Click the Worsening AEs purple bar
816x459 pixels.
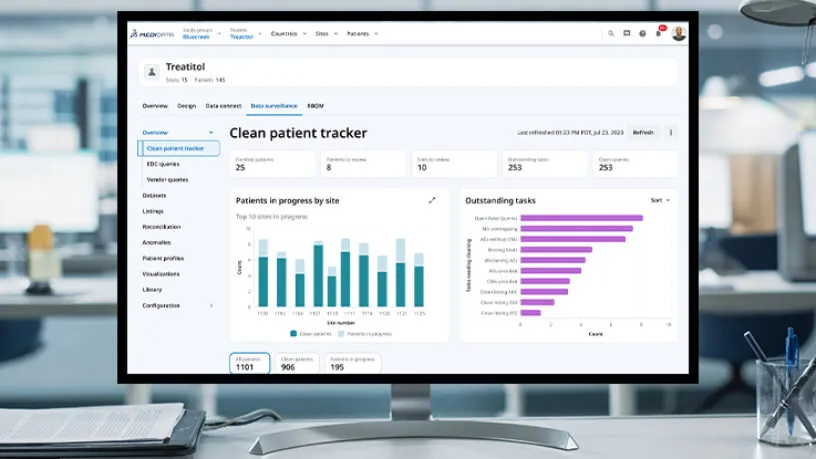[553, 260]
